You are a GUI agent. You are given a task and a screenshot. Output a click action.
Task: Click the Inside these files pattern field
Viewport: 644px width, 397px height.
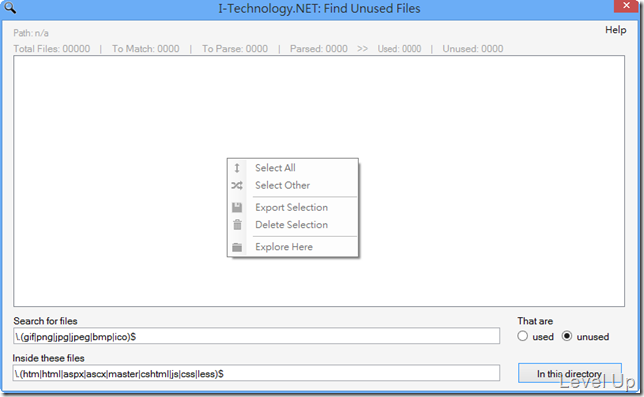256,373
